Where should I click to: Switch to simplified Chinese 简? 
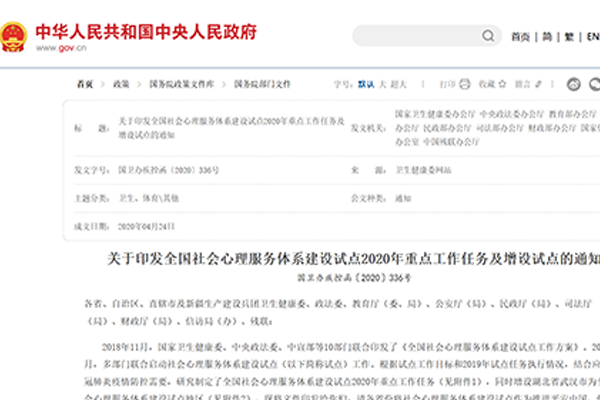click(546, 36)
